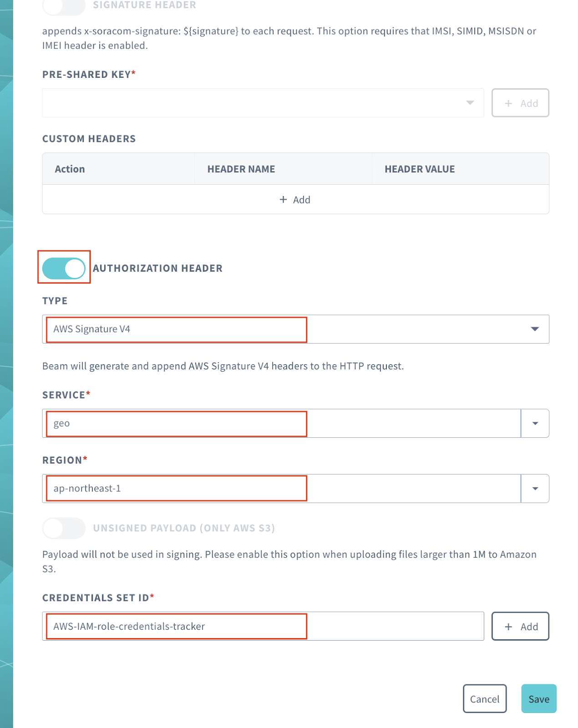
Task: Expand the Region dropdown arrow
Action: 535,489
